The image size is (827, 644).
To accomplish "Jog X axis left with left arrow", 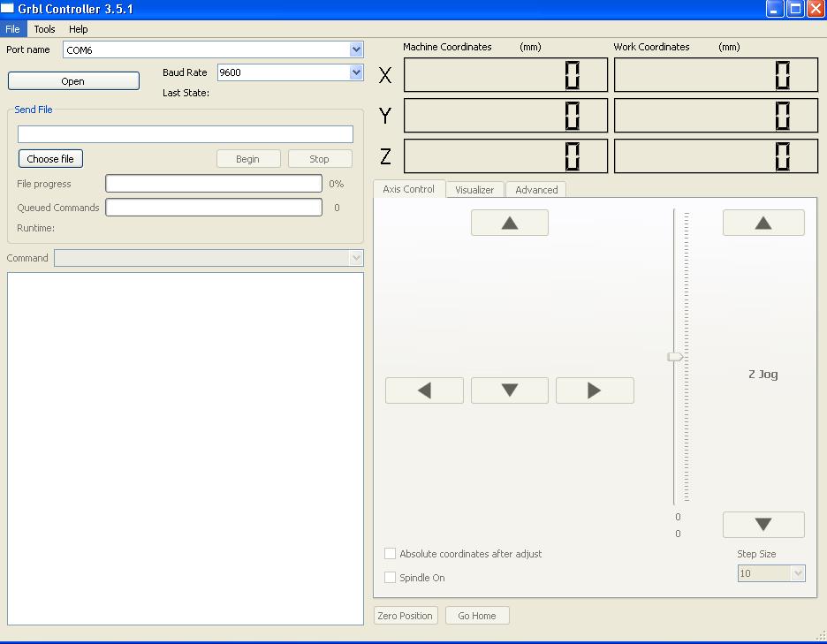I will point(424,390).
